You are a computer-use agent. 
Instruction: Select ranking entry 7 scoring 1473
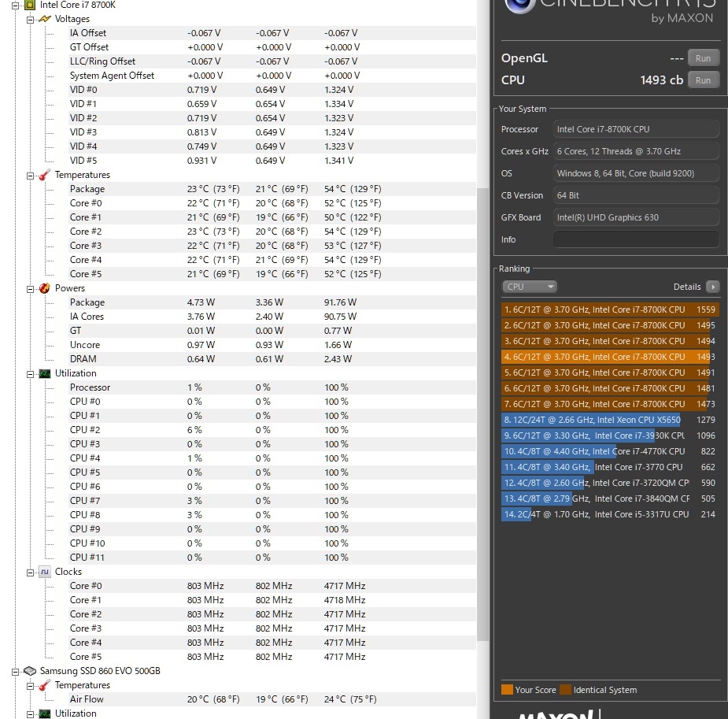(x=610, y=404)
